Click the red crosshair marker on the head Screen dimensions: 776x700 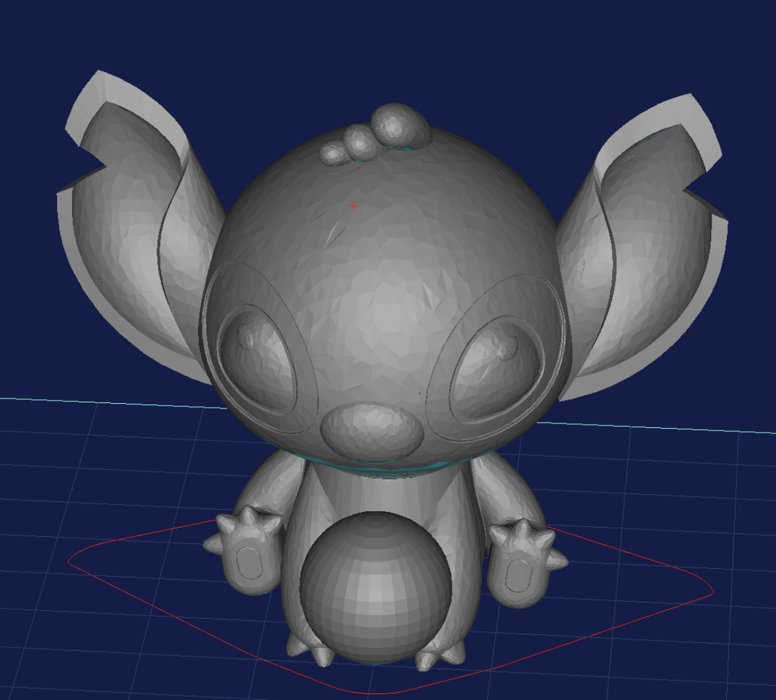tap(353, 205)
